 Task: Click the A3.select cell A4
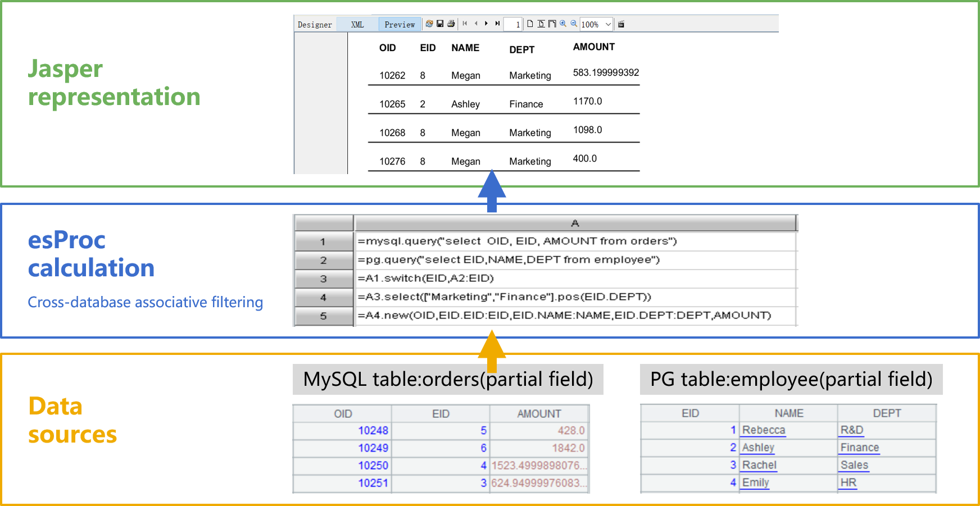coord(575,297)
